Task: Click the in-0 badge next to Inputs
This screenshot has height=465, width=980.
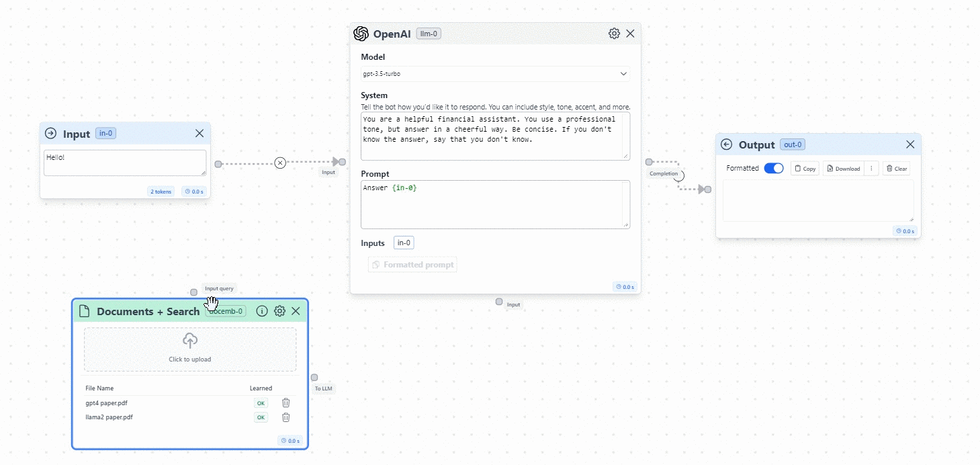Action: pos(404,243)
